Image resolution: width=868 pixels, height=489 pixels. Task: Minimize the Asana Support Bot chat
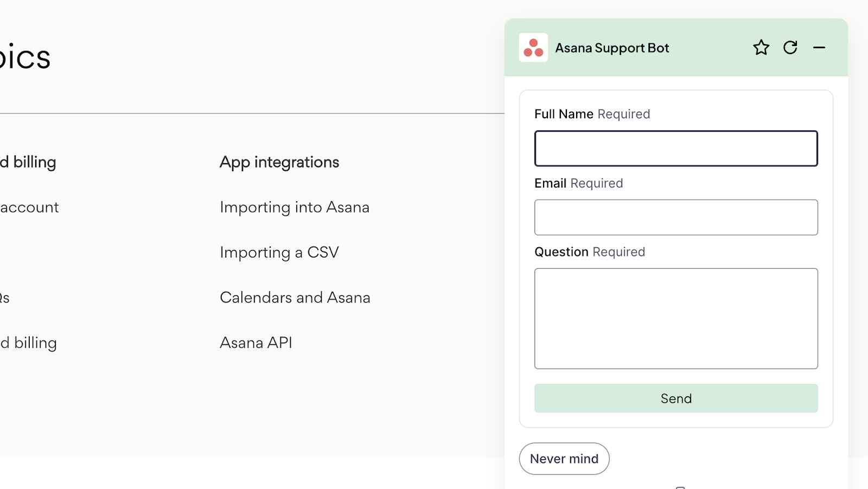pyautogui.click(x=819, y=48)
